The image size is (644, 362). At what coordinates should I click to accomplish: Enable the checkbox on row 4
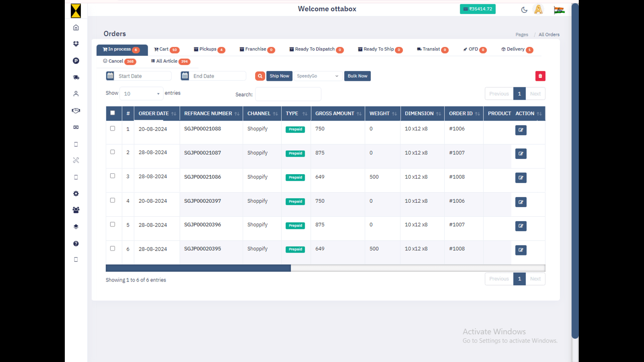point(113,200)
